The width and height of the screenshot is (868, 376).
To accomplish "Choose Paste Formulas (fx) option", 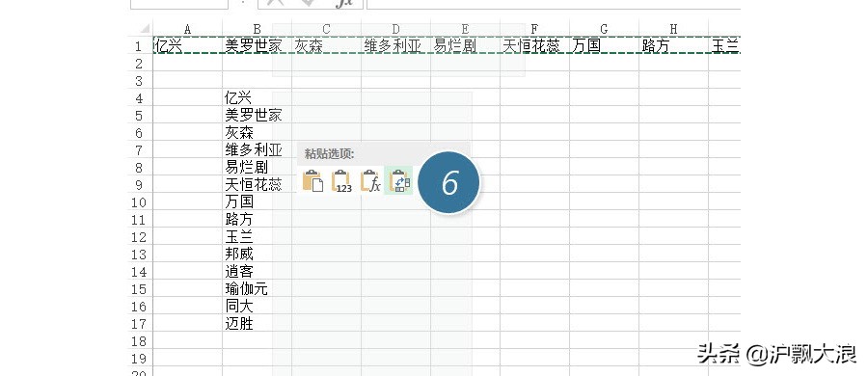I will tap(370, 181).
